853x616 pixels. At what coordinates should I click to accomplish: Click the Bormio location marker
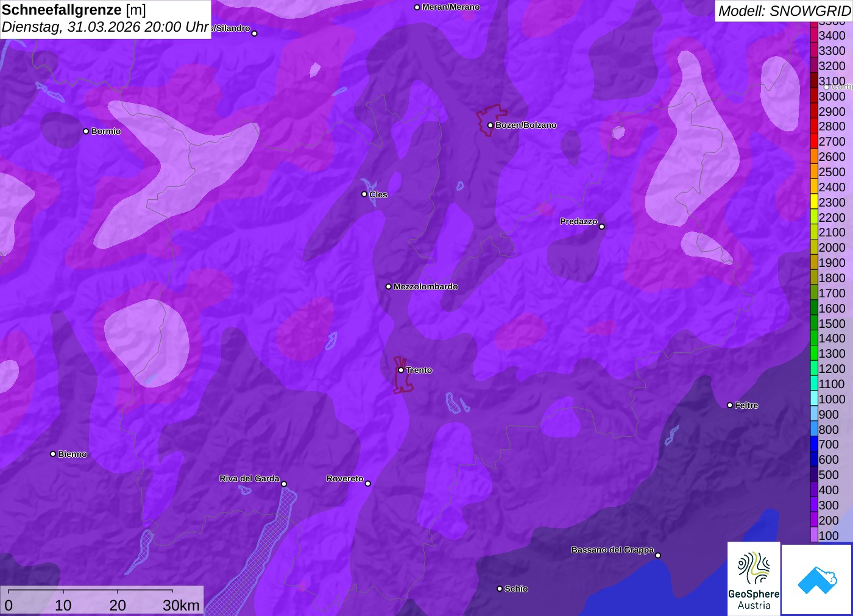pyautogui.click(x=86, y=131)
